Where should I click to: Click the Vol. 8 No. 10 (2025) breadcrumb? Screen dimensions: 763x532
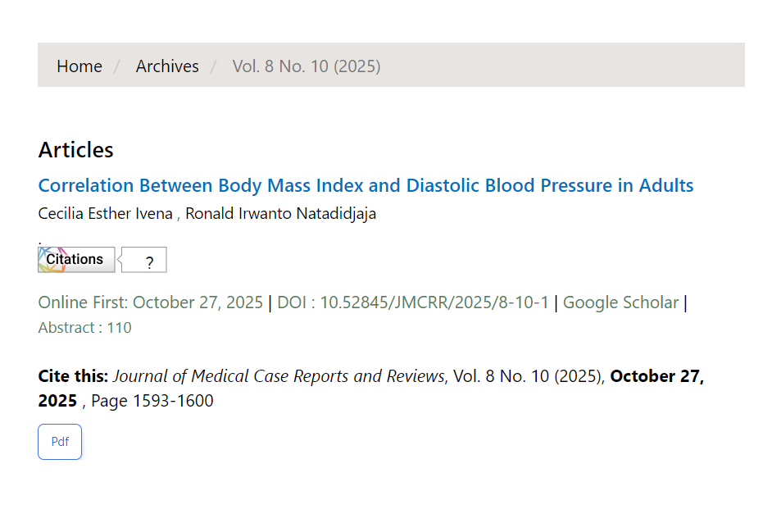307,66
